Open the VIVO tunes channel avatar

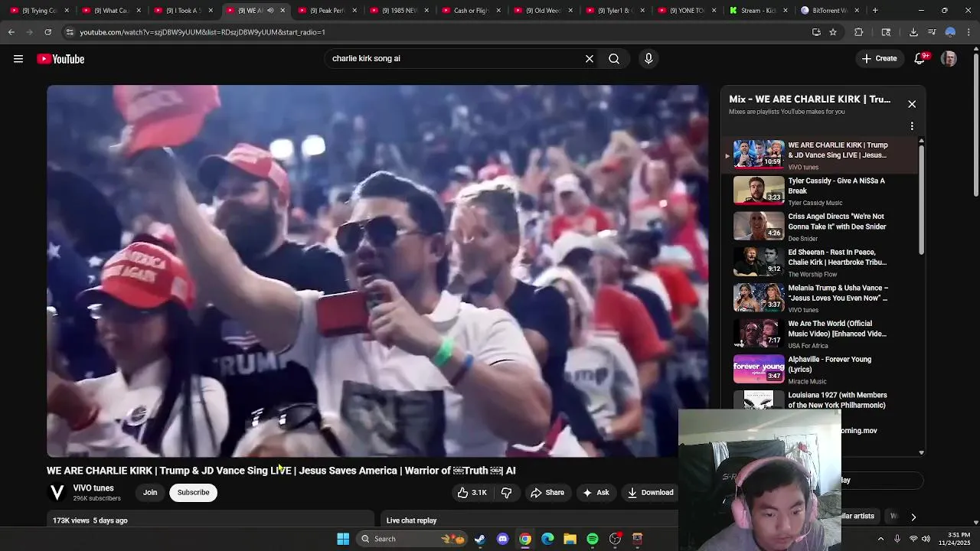57,493
